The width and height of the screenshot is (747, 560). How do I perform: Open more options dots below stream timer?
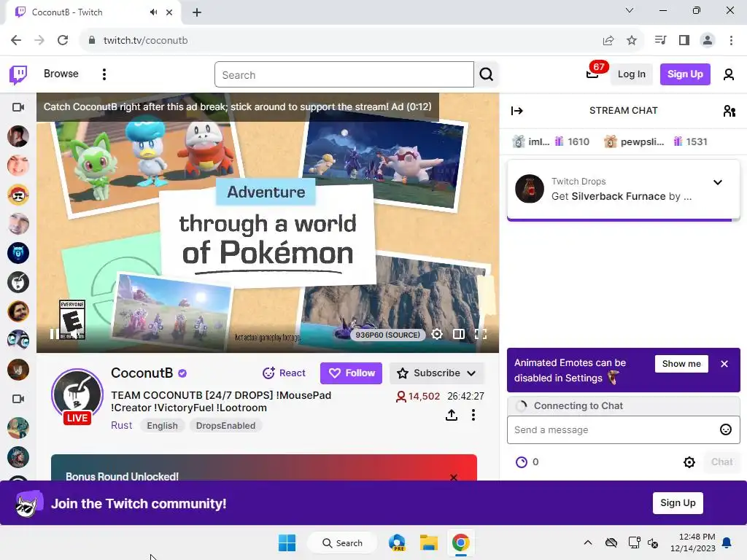coord(473,415)
